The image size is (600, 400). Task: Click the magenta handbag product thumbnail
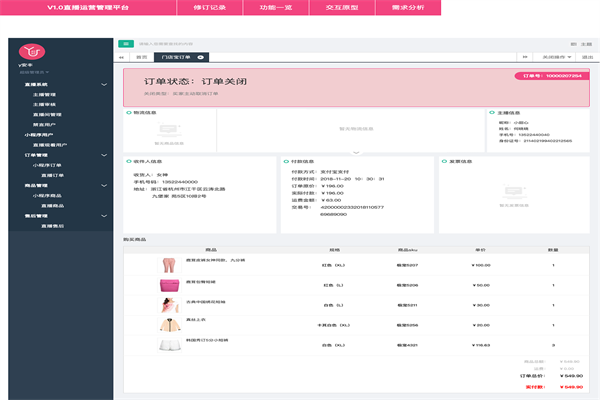pos(169,285)
